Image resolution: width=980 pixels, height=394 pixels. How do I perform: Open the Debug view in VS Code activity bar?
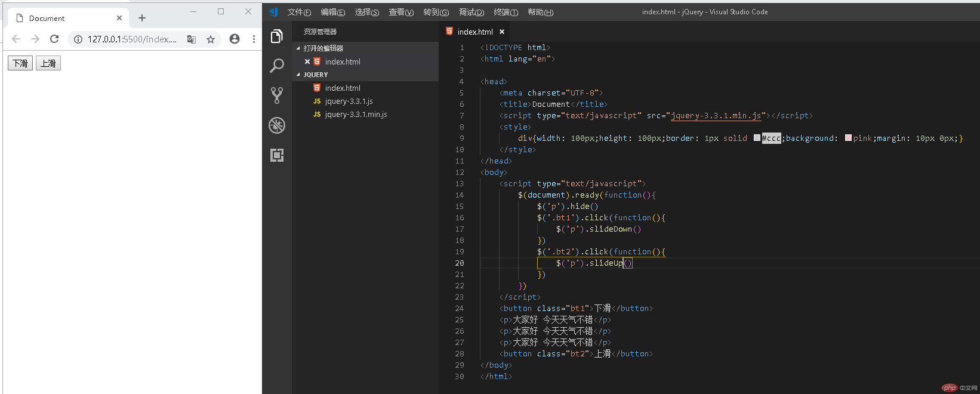click(x=277, y=125)
